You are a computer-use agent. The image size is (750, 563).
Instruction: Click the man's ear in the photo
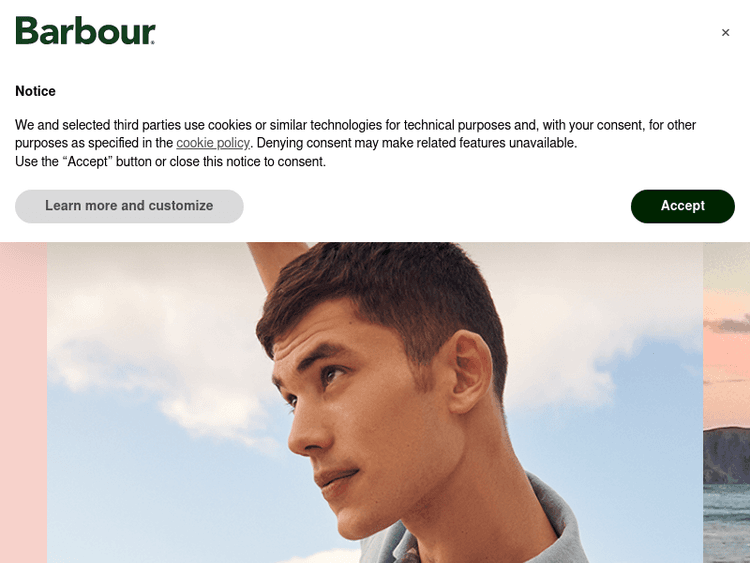(x=470, y=372)
